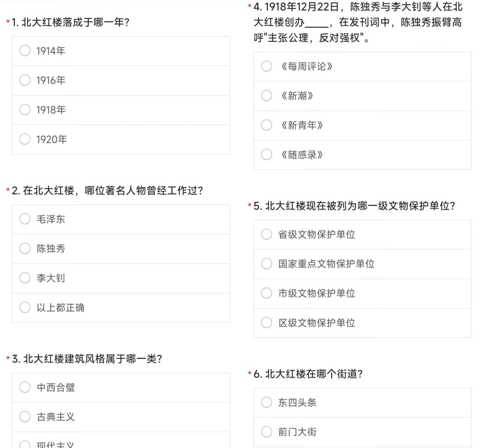Choose 1916年 for question 1
Viewport: 483px width, 448px height.
click(x=25, y=80)
